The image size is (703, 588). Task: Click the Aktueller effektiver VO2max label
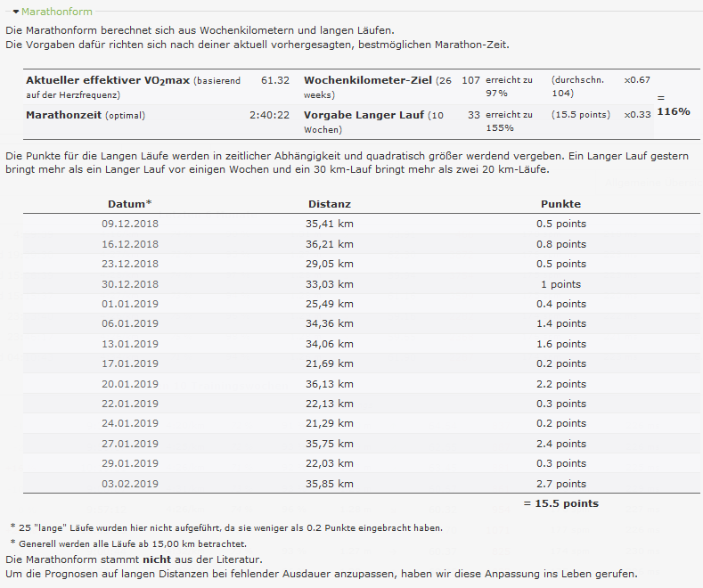107,80
